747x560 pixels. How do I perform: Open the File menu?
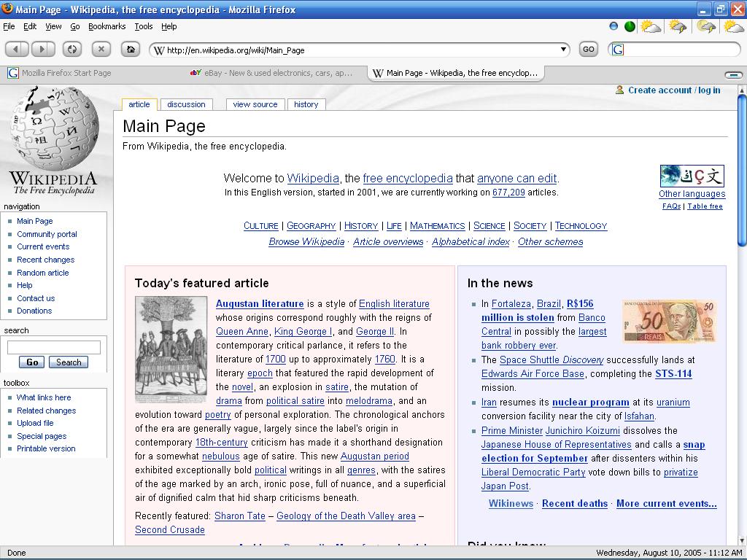coord(9,26)
